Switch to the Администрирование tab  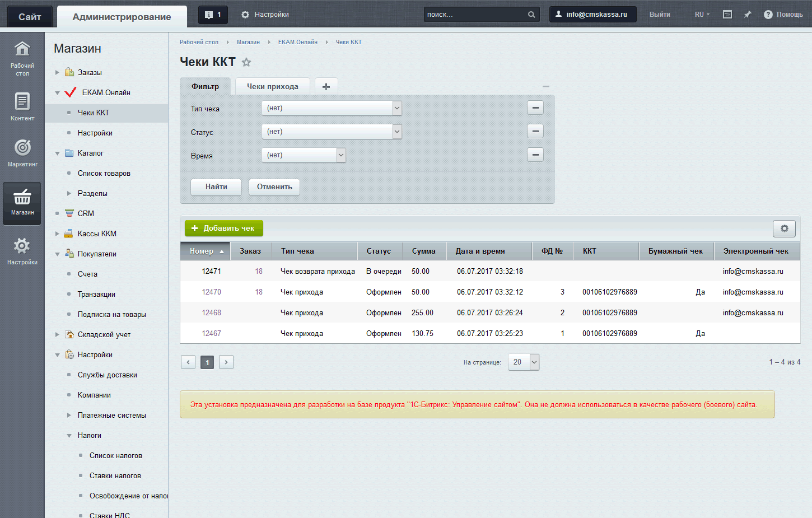pyautogui.click(x=122, y=17)
